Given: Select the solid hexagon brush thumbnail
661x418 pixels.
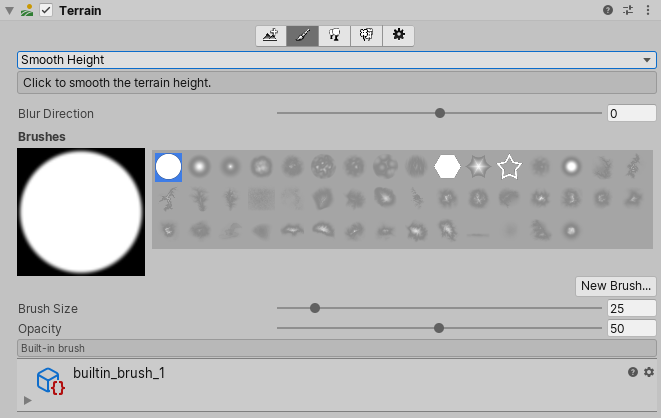Looking at the screenshot, I should [447, 167].
